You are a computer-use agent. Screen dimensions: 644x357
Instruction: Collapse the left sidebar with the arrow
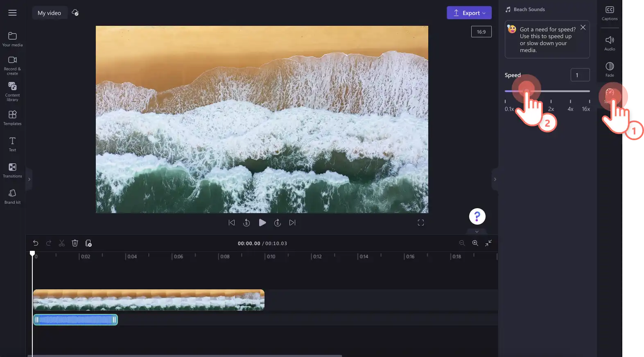29,179
